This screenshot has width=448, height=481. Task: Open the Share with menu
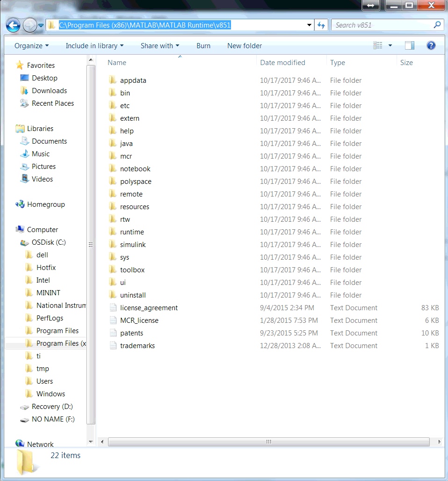[160, 46]
